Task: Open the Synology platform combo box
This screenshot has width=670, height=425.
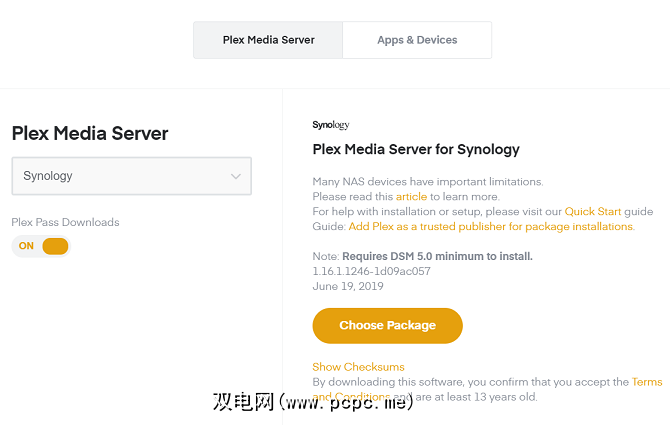Action: click(x=131, y=176)
